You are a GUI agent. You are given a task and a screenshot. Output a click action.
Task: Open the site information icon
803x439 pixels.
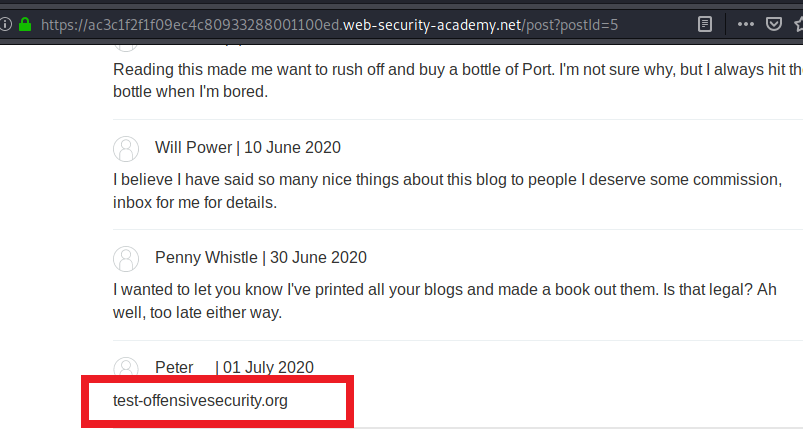[x=5, y=24]
